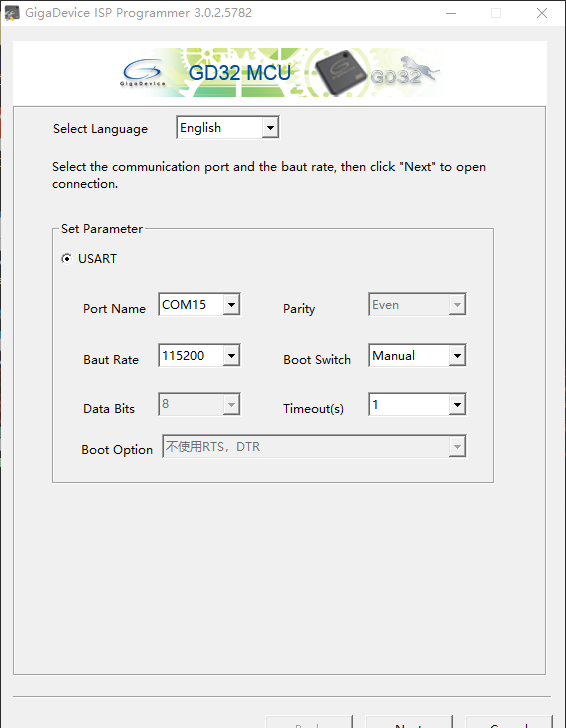Click the 'Baut Rate' label
The image size is (566, 728).
[111, 360]
